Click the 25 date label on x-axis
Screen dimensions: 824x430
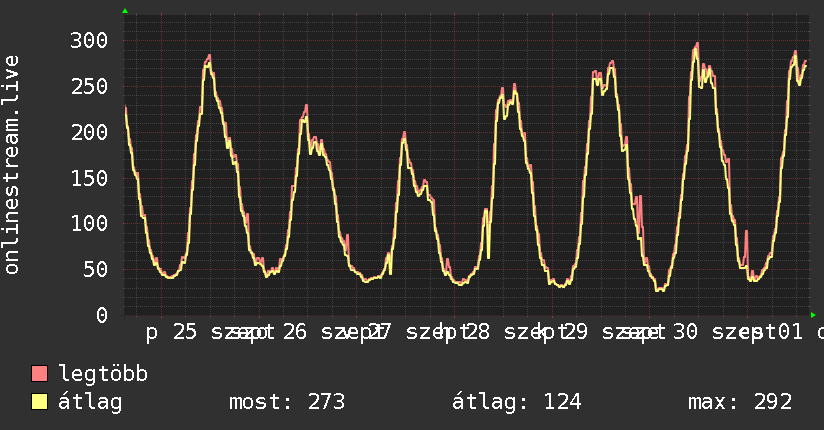pos(185,332)
